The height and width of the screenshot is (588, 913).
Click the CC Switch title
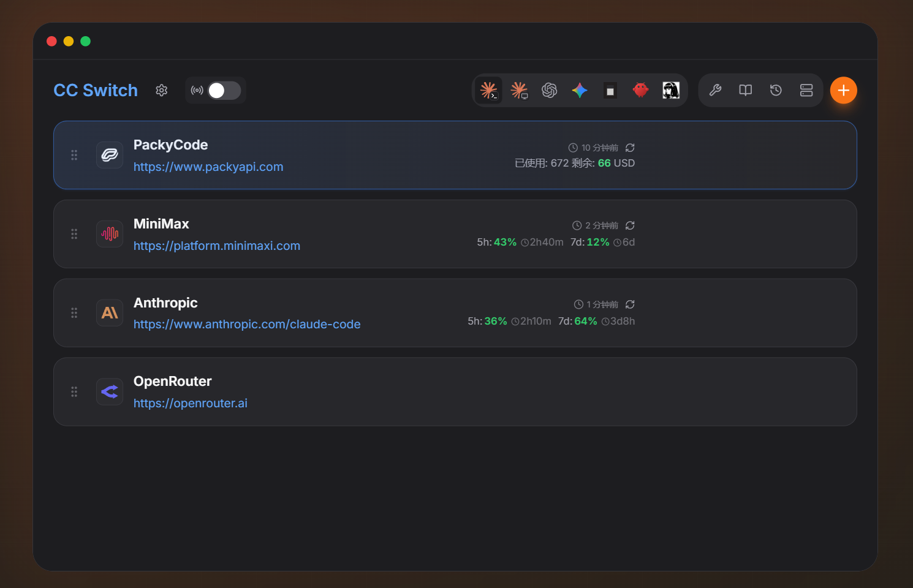point(96,91)
